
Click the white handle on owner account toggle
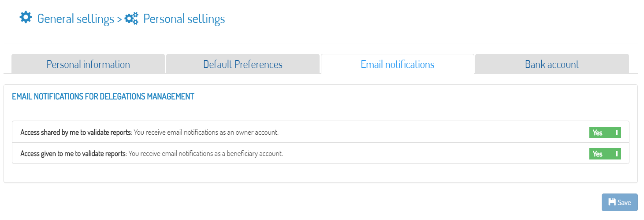coord(616,133)
